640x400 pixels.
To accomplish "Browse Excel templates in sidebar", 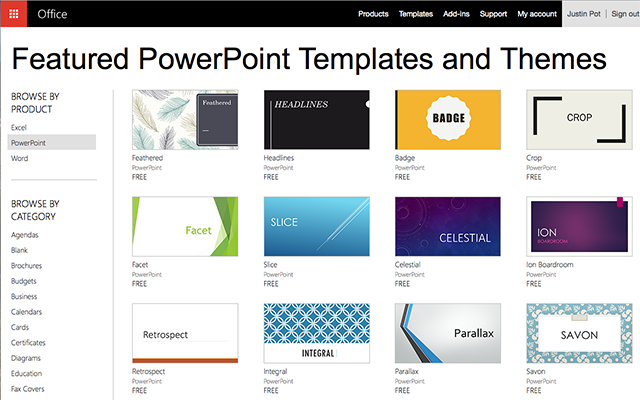I will click(x=19, y=127).
